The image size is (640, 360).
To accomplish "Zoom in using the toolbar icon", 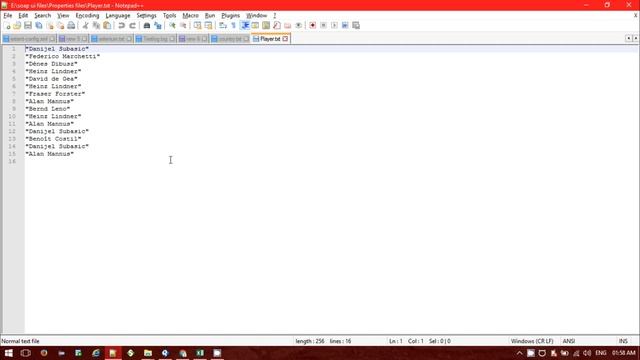I will coord(172,25).
